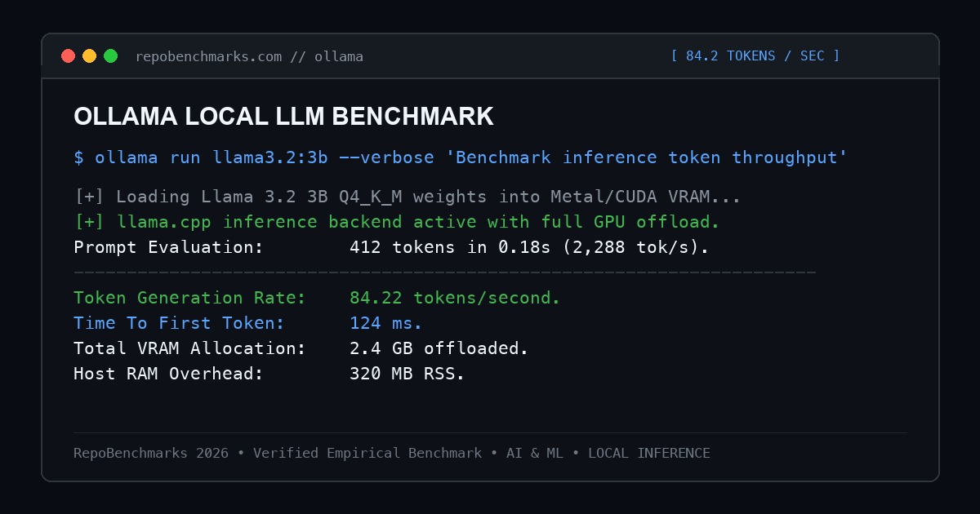
Task: Click the yellow minimize window dot
Action: [x=90, y=56]
